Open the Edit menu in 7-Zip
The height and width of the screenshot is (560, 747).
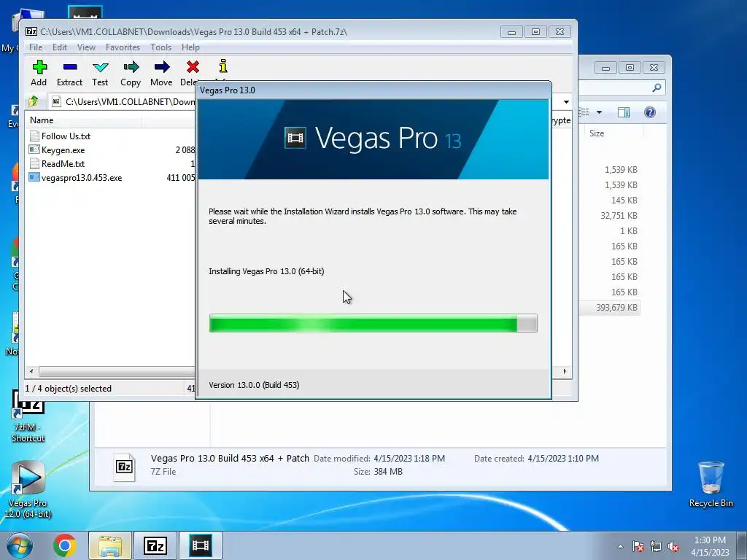[x=60, y=47]
